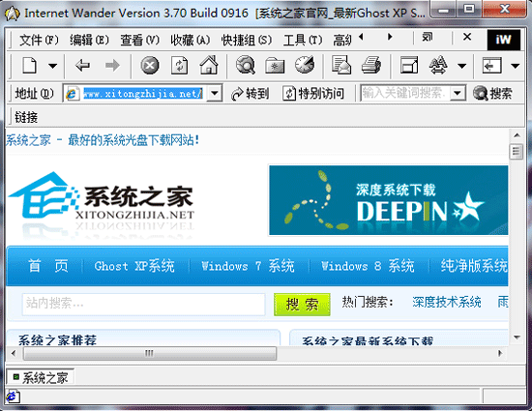
Task: Click the restore tab icon in menu bar
Action: pyautogui.click(x=428, y=37)
